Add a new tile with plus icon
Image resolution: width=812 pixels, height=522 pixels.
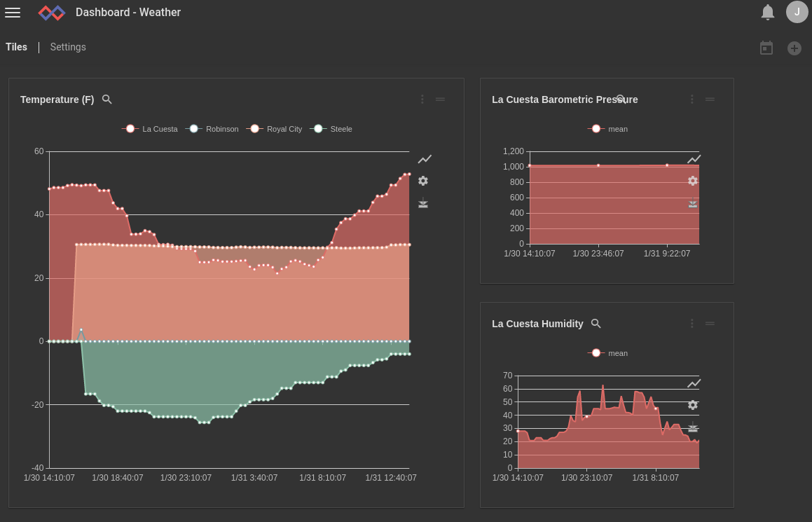pos(794,48)
